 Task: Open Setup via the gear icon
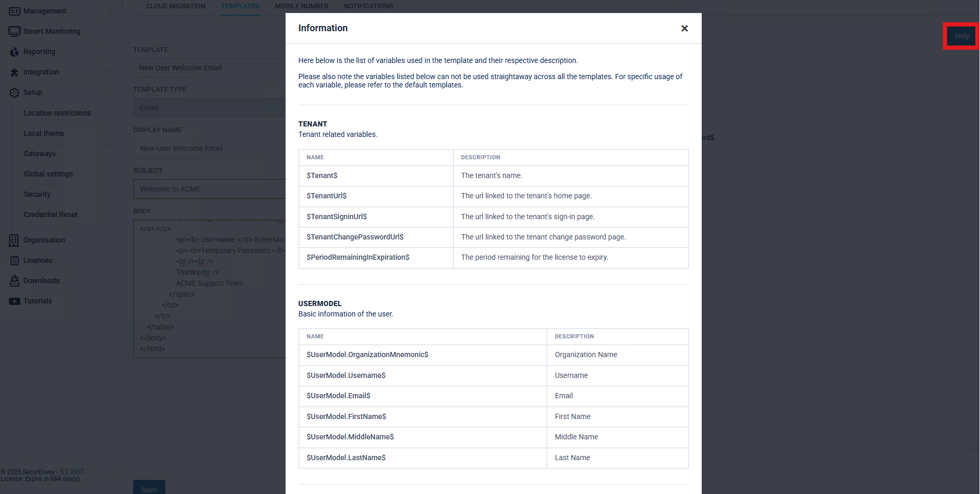point(15,92)
